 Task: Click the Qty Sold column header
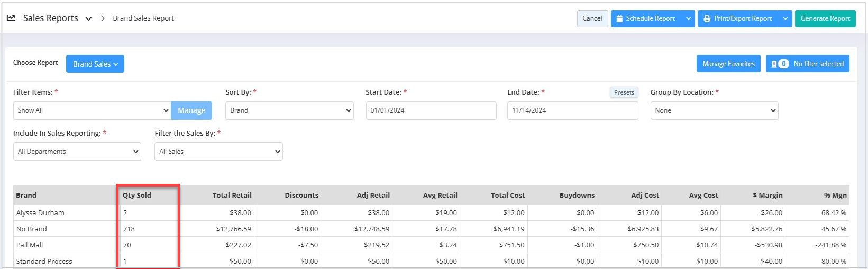(x=137, y=195)
